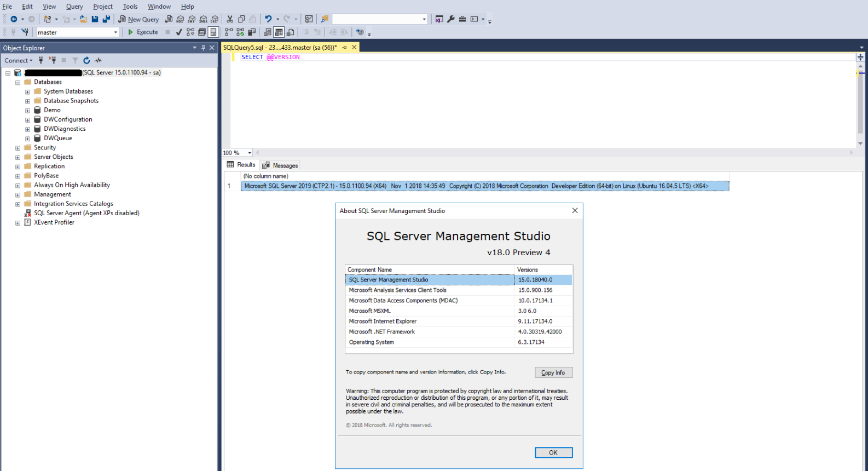Refresh Object Explorer with the circular arrow

coord(86,60)
